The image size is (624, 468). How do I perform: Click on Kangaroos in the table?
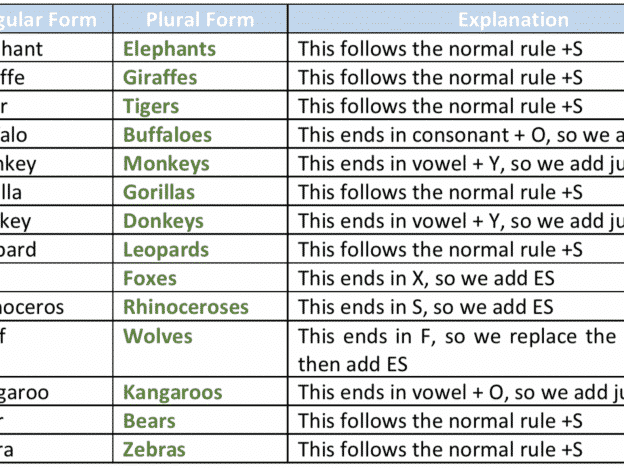coord(173,393)
